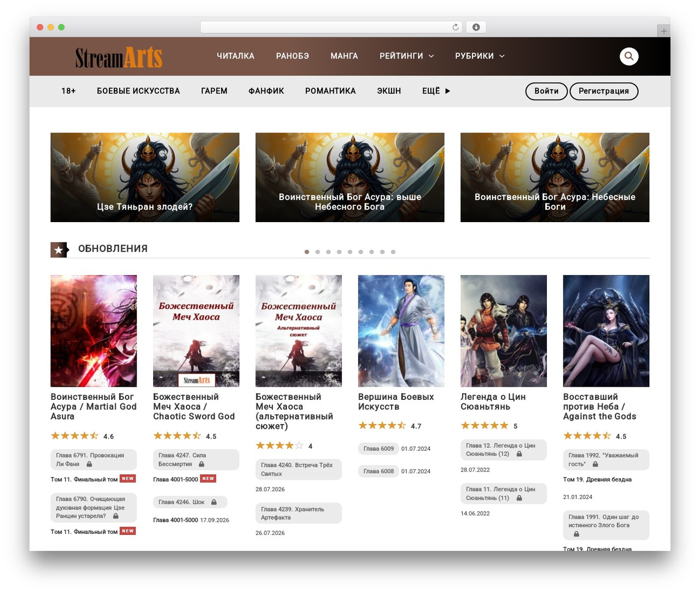Select the first carousel pagination dot
700x593 pixels.
[x=307, y=252]
